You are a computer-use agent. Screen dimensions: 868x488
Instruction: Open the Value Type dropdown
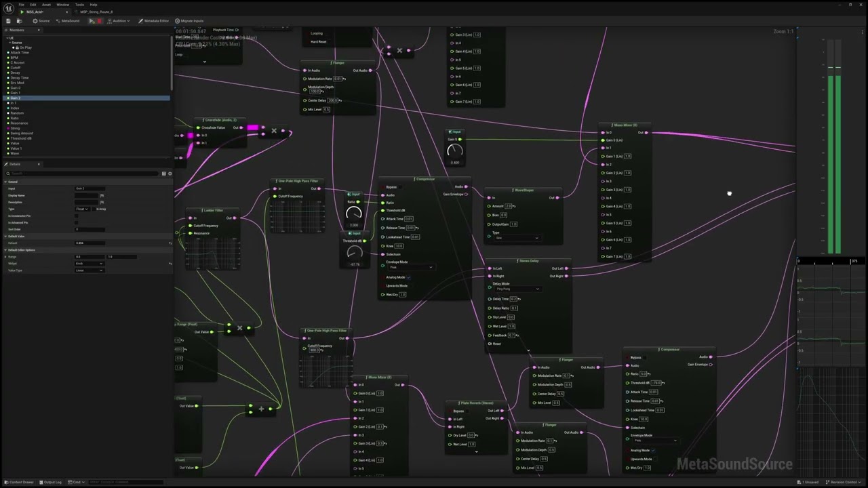(x=90, y=270)
